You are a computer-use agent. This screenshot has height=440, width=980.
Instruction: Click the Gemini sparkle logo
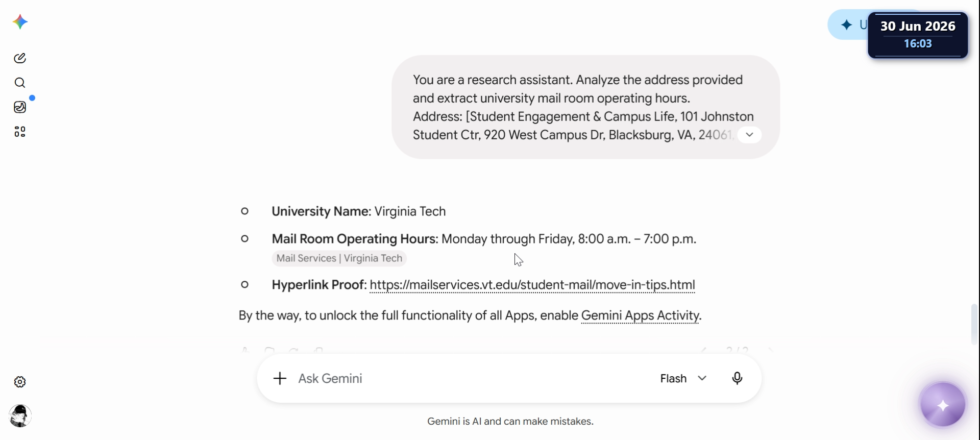tap(20, 22)
